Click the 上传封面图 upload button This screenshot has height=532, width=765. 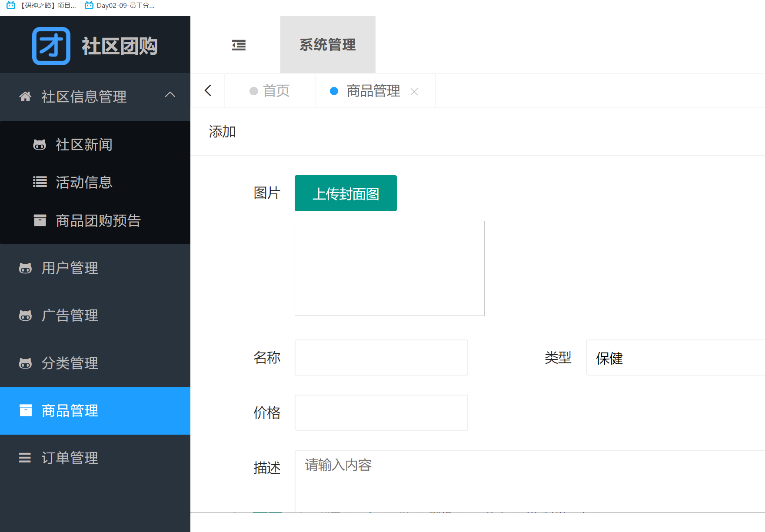tap(346, 193)
